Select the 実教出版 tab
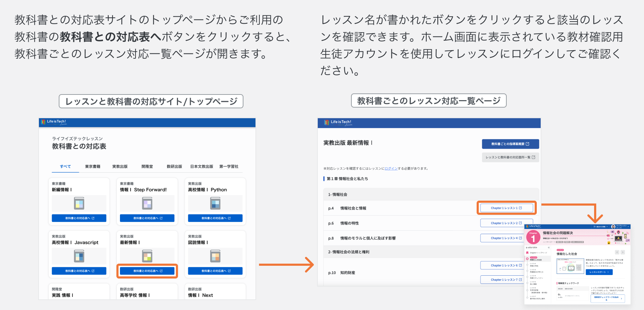The width and height of the screenshot is (644, 310). [x=120, y=166]
